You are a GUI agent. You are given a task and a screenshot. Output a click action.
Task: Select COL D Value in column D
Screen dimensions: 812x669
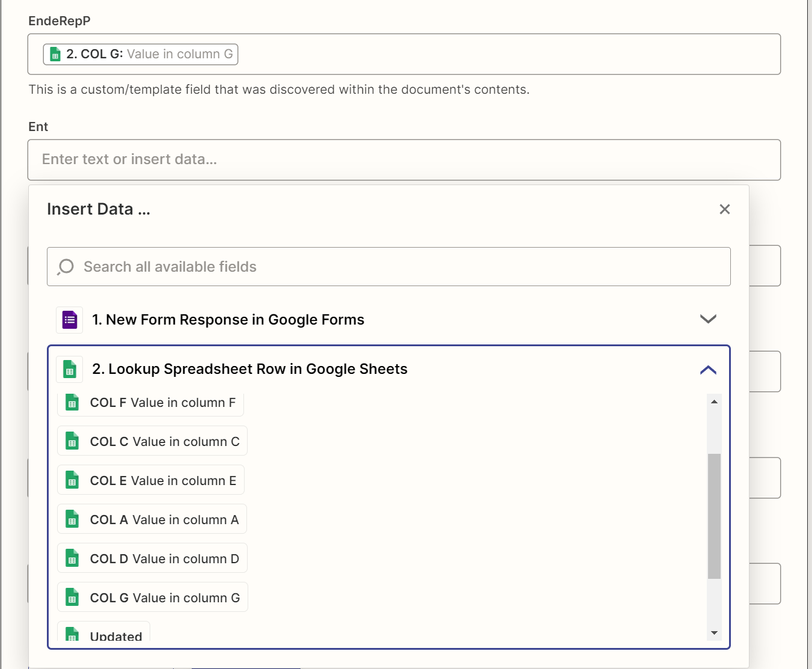152,558
